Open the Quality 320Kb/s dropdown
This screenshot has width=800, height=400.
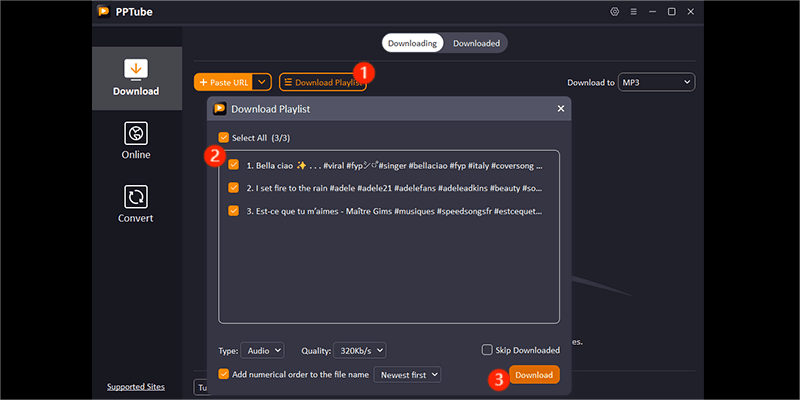click(x=359, y=350)
